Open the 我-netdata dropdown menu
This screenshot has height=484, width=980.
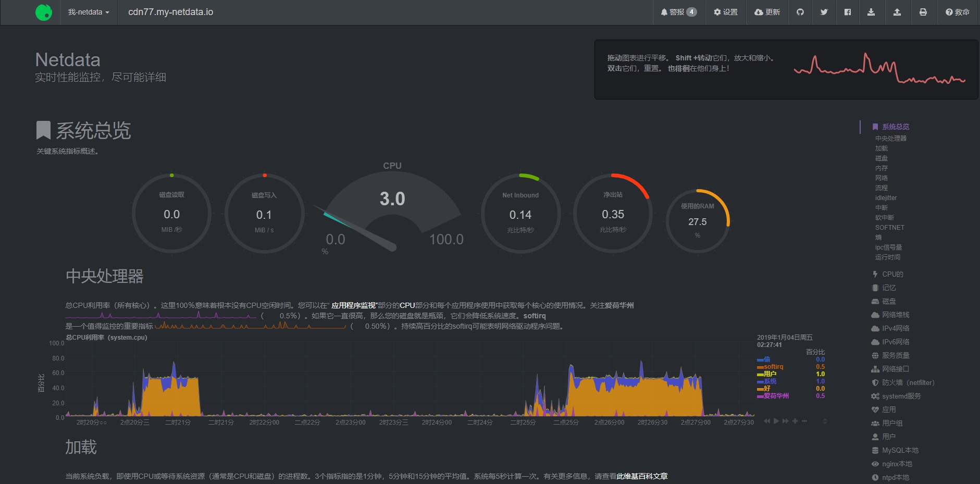point(89,12)
